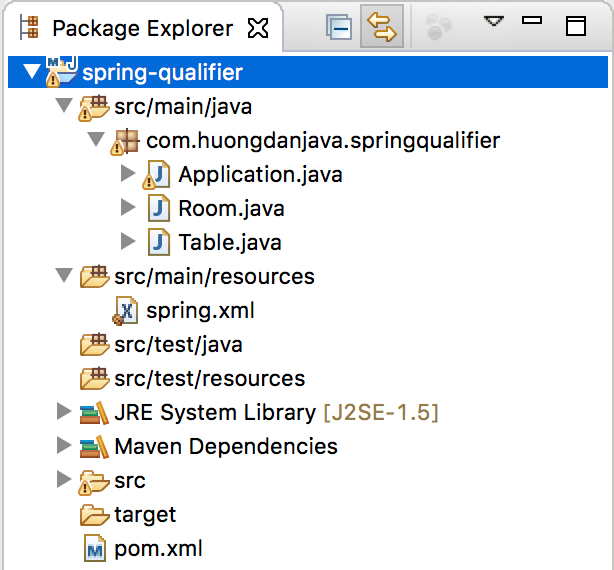Viewport: 614px width, 570px height.
Task: Click the src/main/resources folder icon
Action: pyautogui.click(x=94, y=276)
